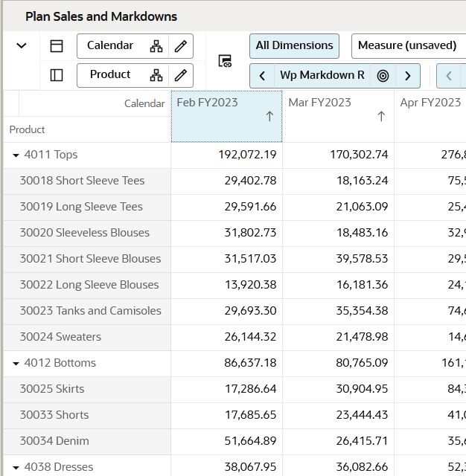Click the row axis layout icon
466x476 pixels.
[57, 75]
